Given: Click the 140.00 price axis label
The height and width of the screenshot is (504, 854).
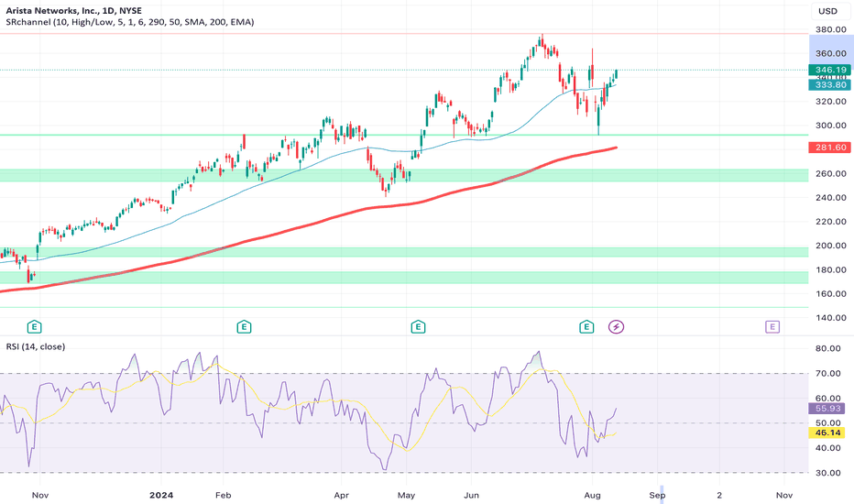Looking at the screenshot, I should [x=830, y=318].
